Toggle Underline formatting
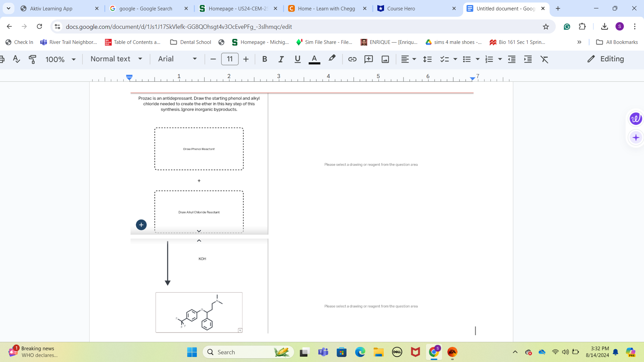Viewport: 644px width, 362px height. coord(297,59)
